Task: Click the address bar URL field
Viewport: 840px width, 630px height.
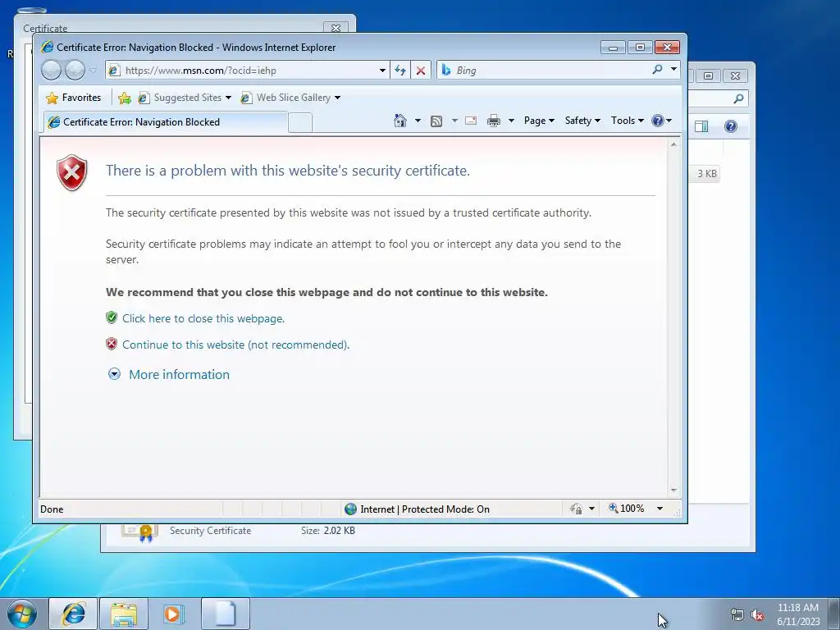Action: pyautogui.click(x=248, y=71)
